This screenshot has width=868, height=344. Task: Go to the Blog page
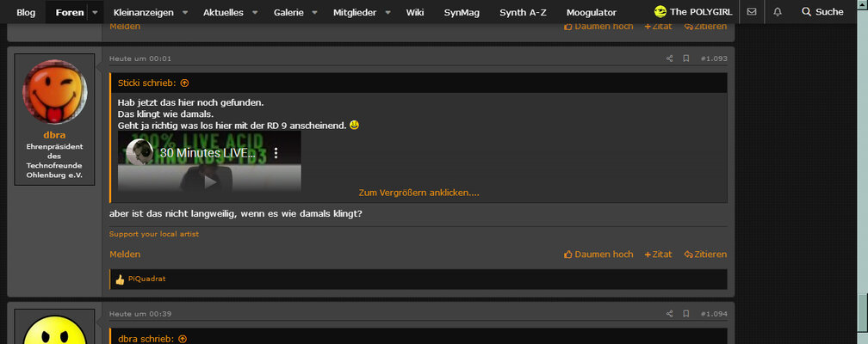click(26, 12)
